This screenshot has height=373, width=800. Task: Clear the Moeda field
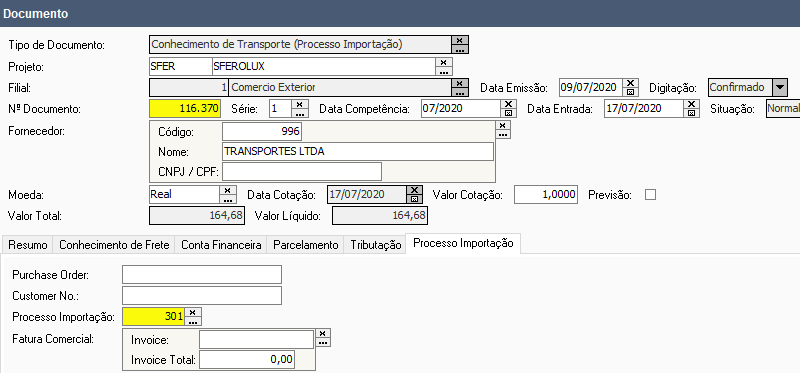(x=228, y=190)
